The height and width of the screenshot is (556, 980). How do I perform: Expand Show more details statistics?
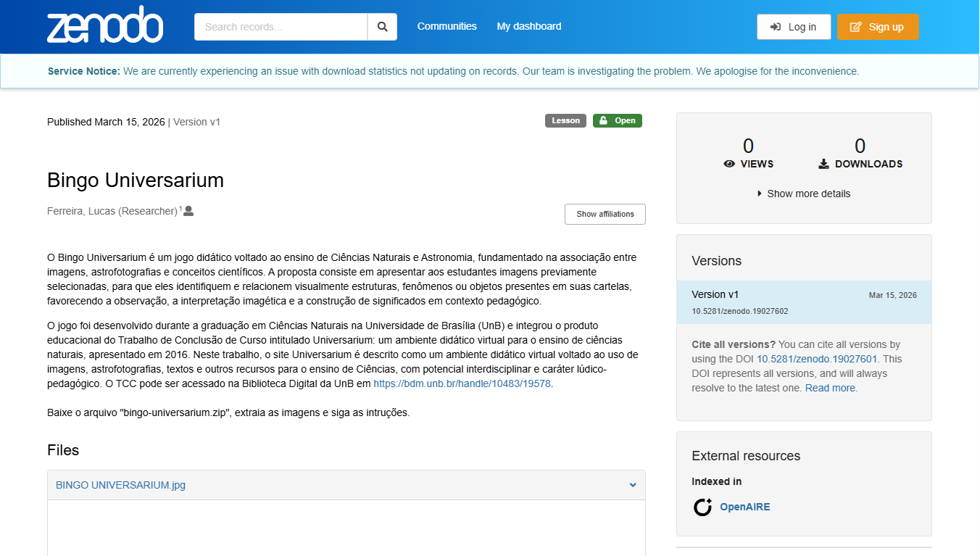[803, 194]
